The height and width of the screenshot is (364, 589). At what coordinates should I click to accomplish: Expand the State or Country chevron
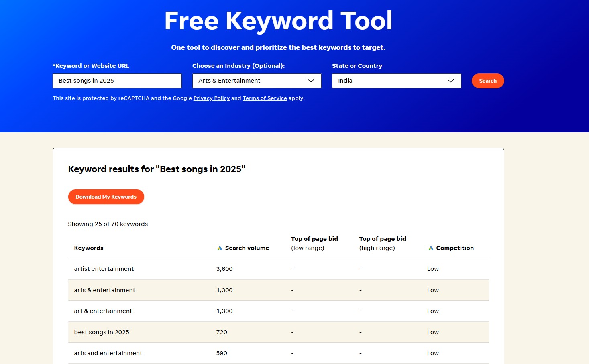point(450,81)
